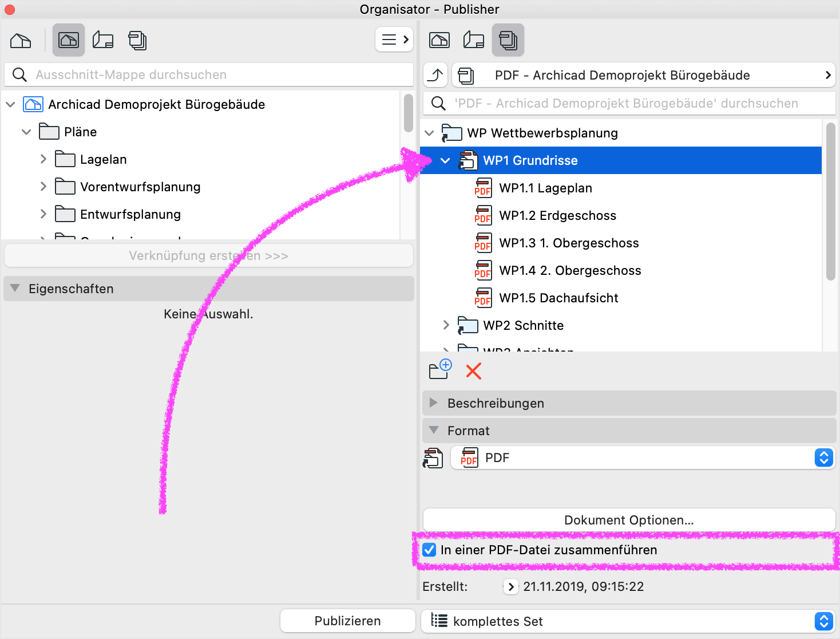
Task: Expand the Beschreibungen section
Action: click(x=433, y=403)
